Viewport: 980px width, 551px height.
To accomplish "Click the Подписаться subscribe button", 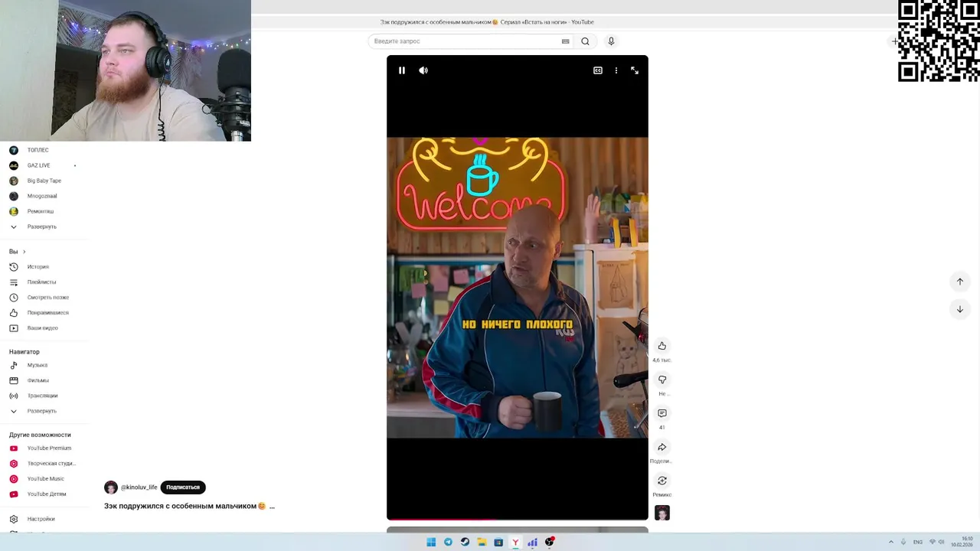I will [183, 487].
